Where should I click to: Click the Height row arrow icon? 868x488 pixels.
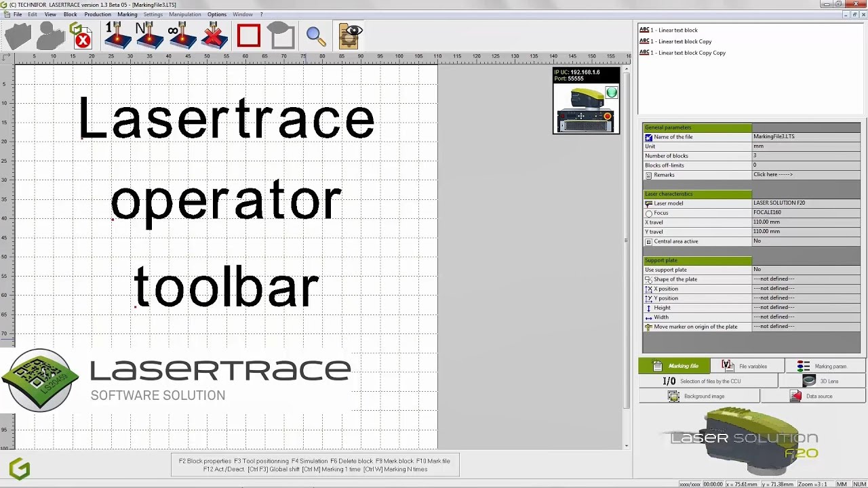click(648, 308)
